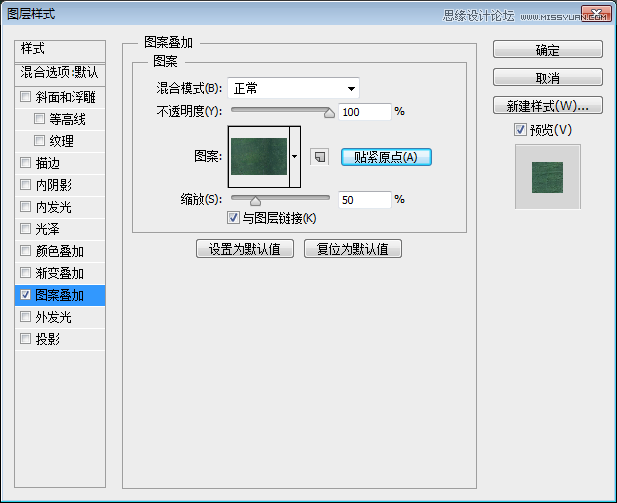This screenshot has width=617, height=503.
Task: Click 贴紧原点(A) button
Action: pyautogui.click(x=386, y=157)
